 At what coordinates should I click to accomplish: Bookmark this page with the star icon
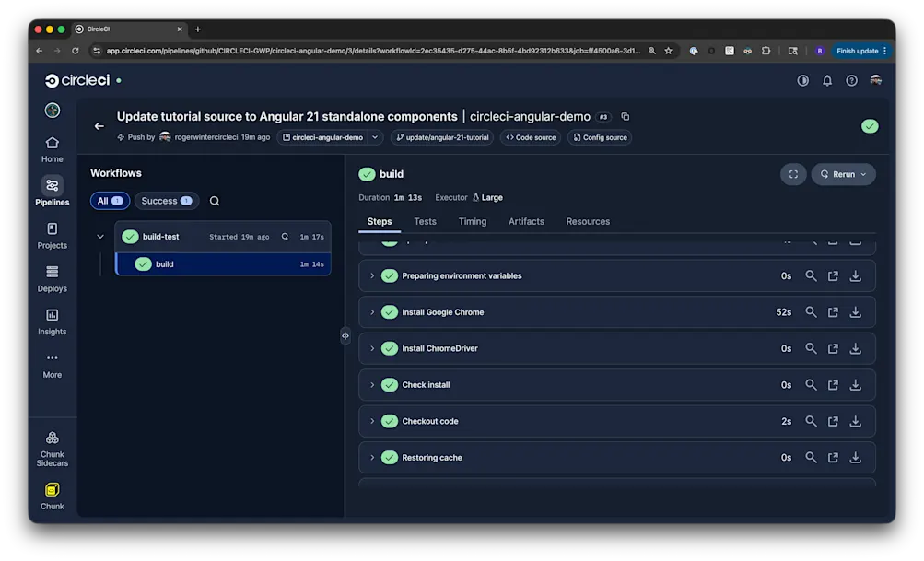pos(668,52)
